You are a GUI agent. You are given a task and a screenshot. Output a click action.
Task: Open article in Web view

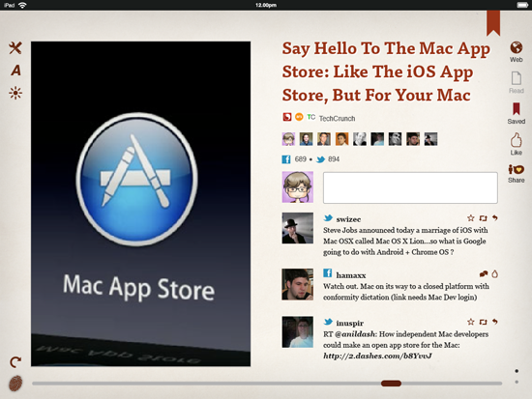coord(517,51)
